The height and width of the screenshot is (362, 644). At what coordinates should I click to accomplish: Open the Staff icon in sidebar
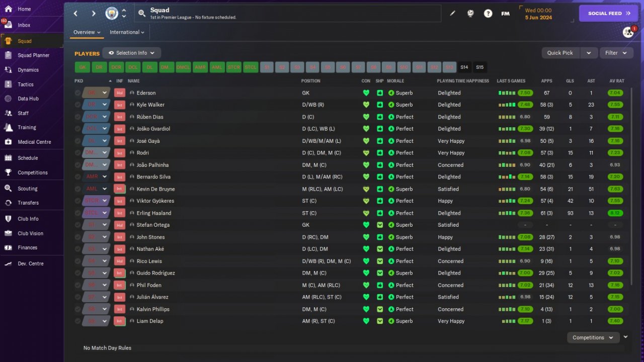8,113
